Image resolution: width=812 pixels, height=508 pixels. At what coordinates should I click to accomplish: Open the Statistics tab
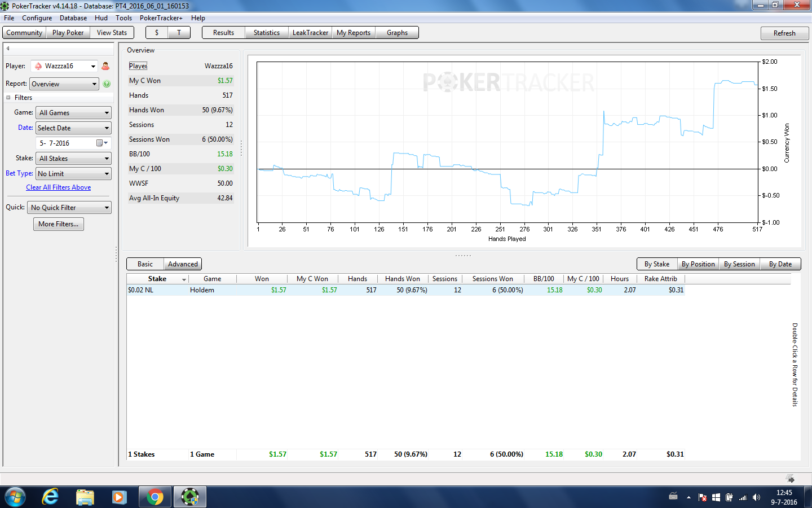click(x=267, y=33)
